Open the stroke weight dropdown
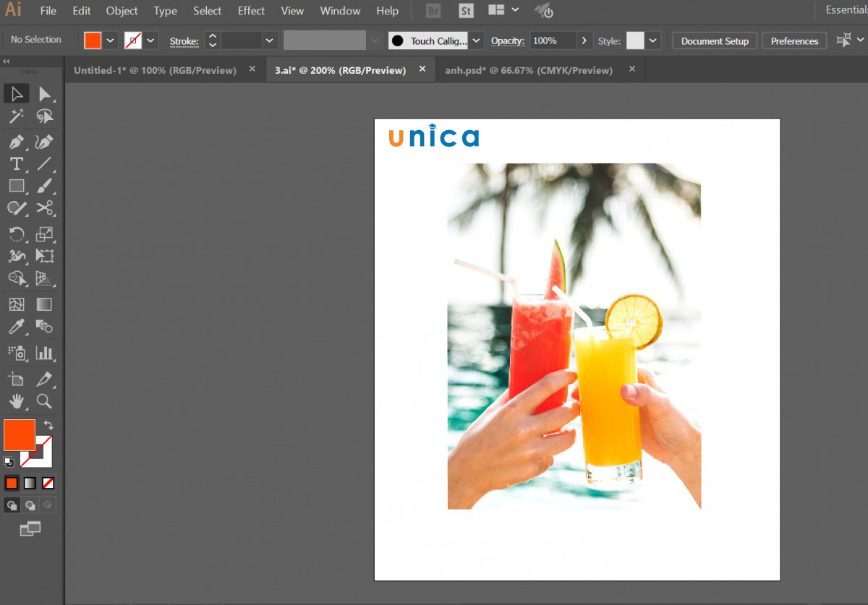The width and height of the screenshot is (868, 605). [x=270, y=41]
